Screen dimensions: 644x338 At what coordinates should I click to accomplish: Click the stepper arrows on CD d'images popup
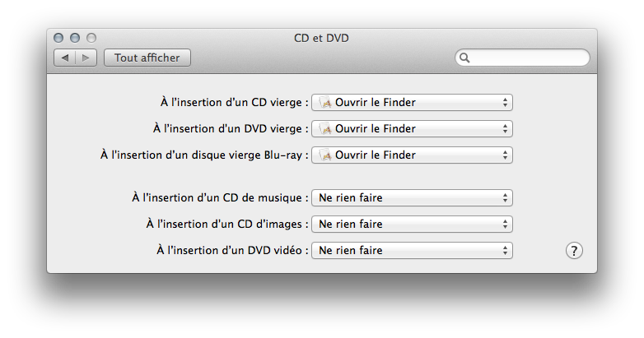click(505, 224)
